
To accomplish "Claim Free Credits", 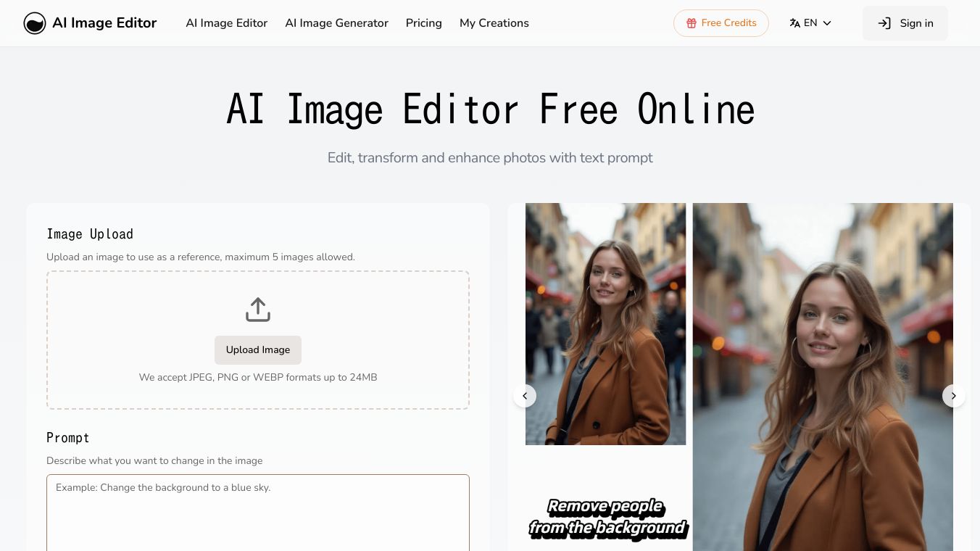I will coord(721,23).
